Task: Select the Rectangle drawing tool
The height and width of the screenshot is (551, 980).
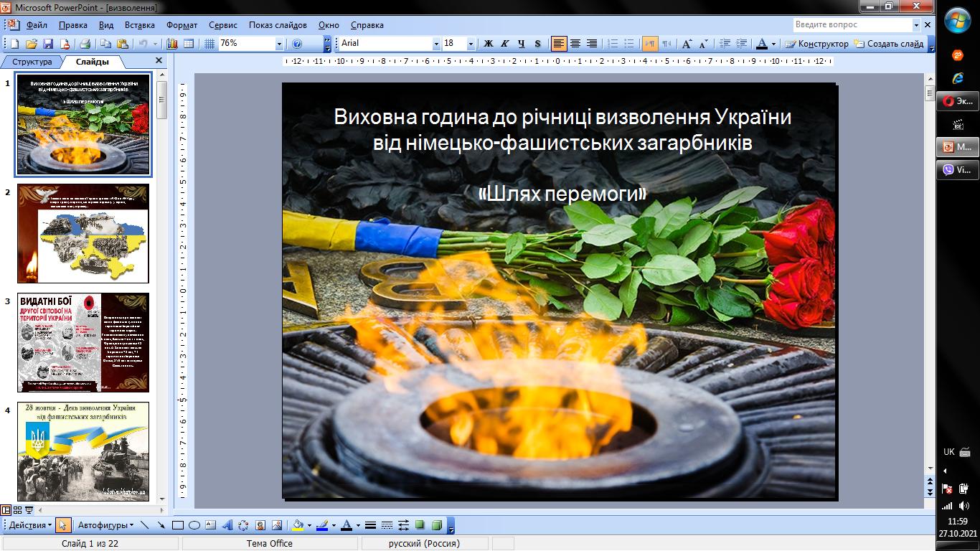Action: click(179, 525)
